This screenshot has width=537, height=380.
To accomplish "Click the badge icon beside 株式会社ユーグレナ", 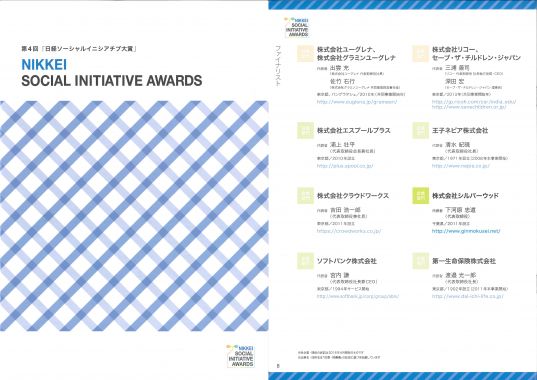I will pyautogui.click(x=305, y=53).
